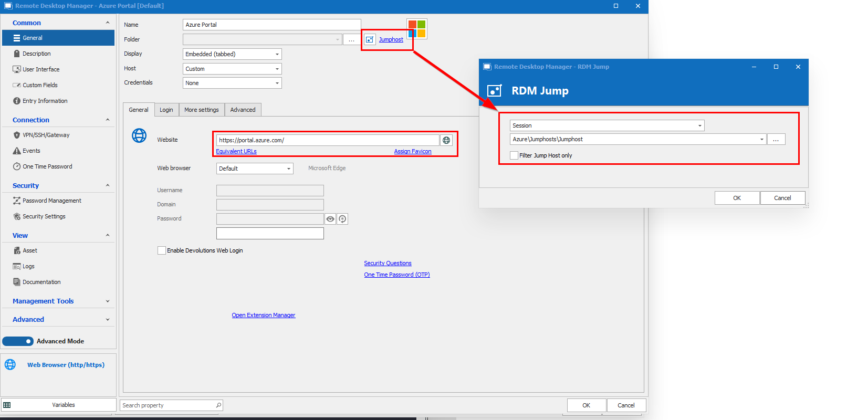The image size is (868, 420).
Task: Click the Assign Favicon link
Action: pyautogui.click(x=413, y=151)
